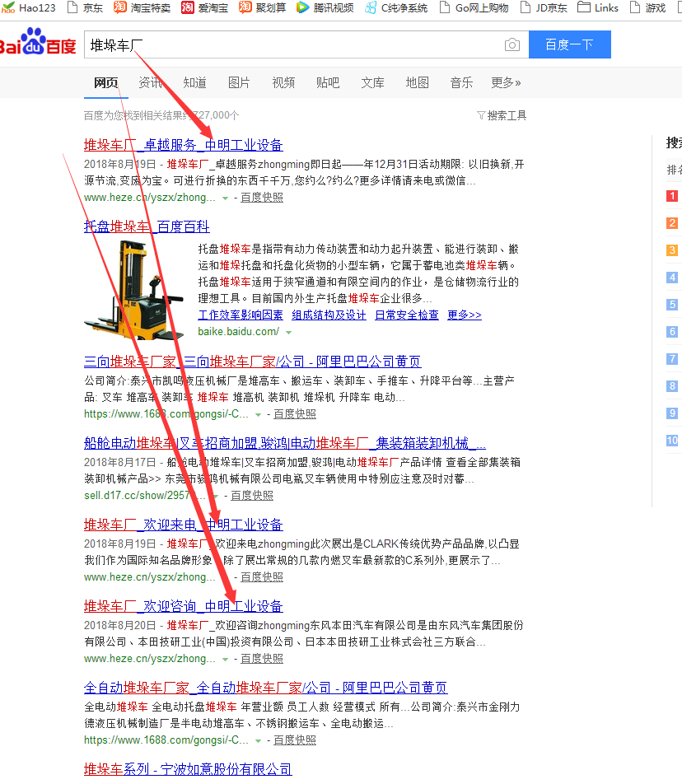Open 百度快照 for 三向堆垛车厂家 result
The height and width of the screenshot is (784, 682).
[295, 414]
